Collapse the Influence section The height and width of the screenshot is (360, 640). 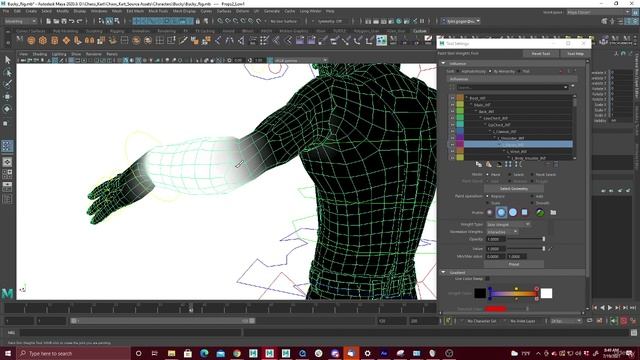click(x=444, y=64)
